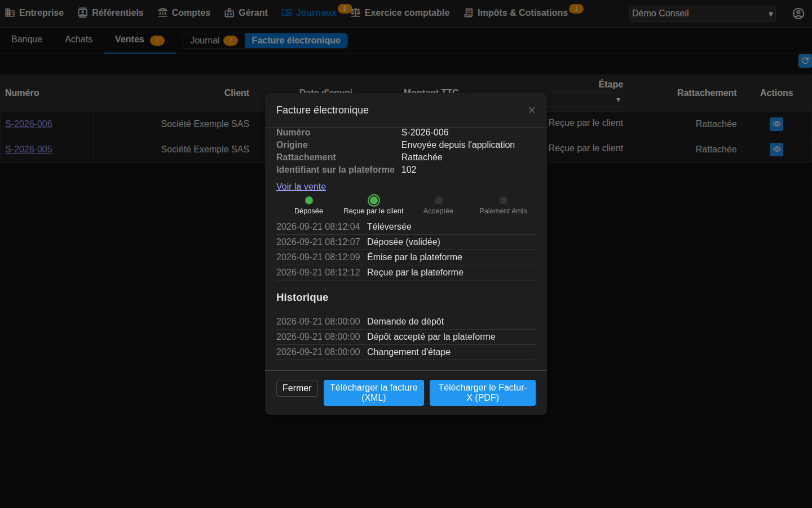Screen dimensions: 812x508
Task: Click the Journaux book icon
Action: click(286, 13)
